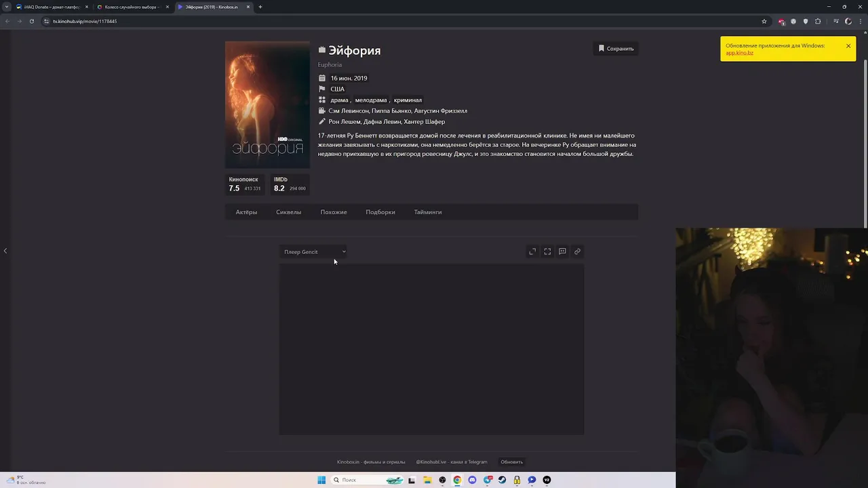Open director Сэм Левинсон's page
The width and height of the screenshot is (868, 488).
click(349, 110)
